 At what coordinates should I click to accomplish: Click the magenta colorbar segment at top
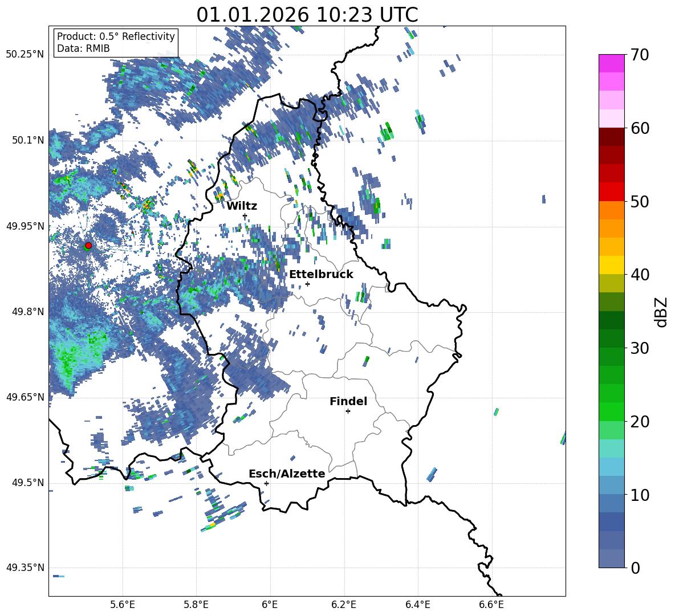tap(611, 63)
